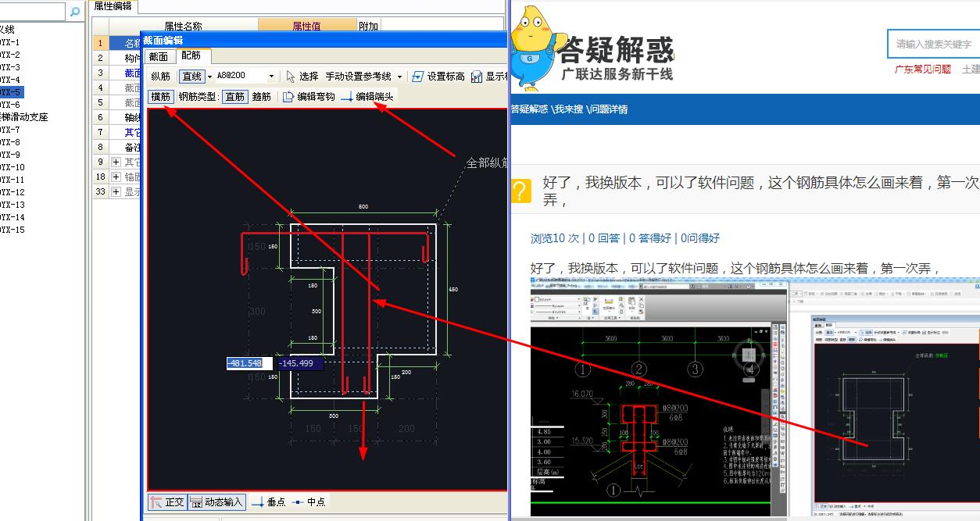Open the CAD drawing screenshot thumbnail
This screenshot has width=980, height=521.
(659, 398)
